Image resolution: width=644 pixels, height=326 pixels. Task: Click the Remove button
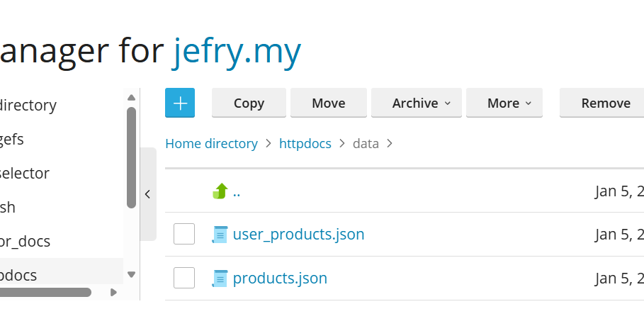605,103
